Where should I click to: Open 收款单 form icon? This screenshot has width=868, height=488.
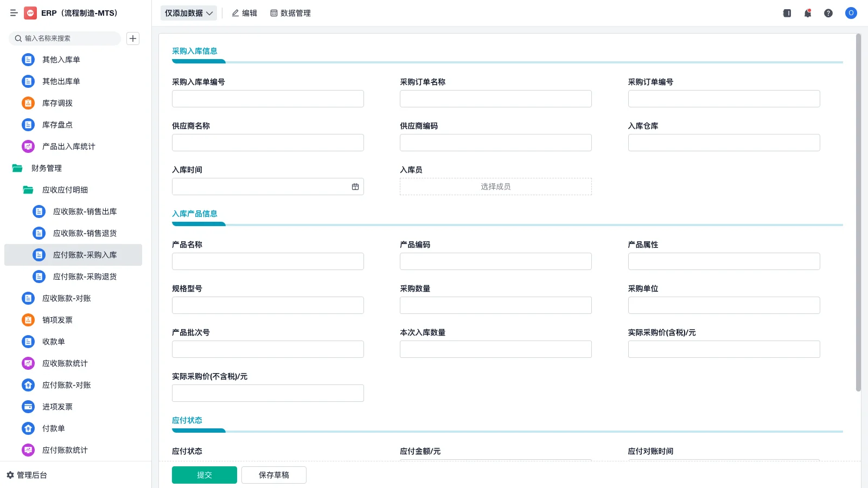[28, 342]
